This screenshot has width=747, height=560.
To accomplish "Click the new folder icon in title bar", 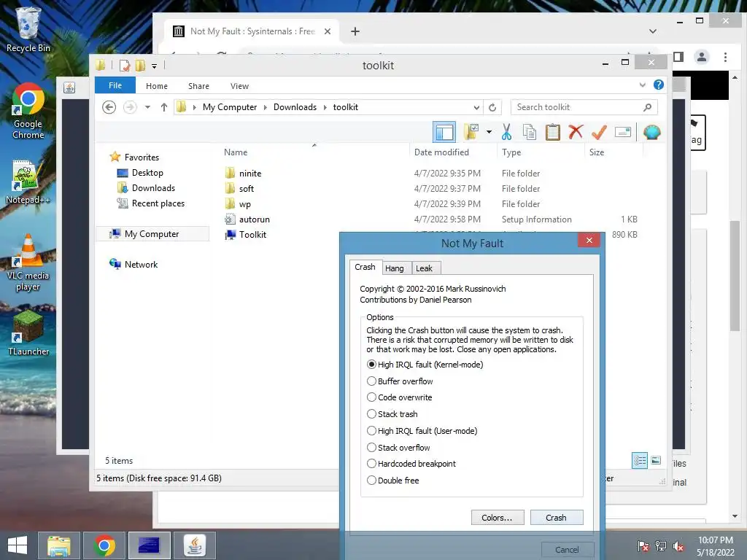I will click(x=141, y=65).
